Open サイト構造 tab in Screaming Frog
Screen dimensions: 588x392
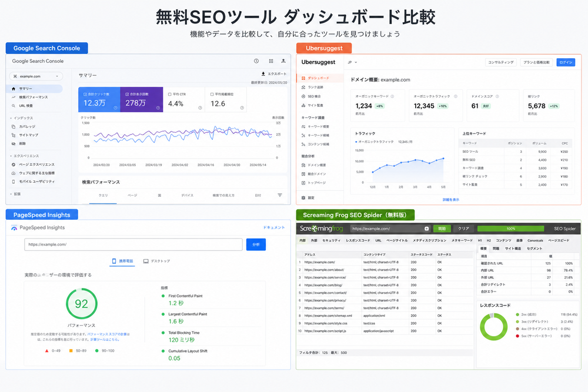(x=513, y=249)
